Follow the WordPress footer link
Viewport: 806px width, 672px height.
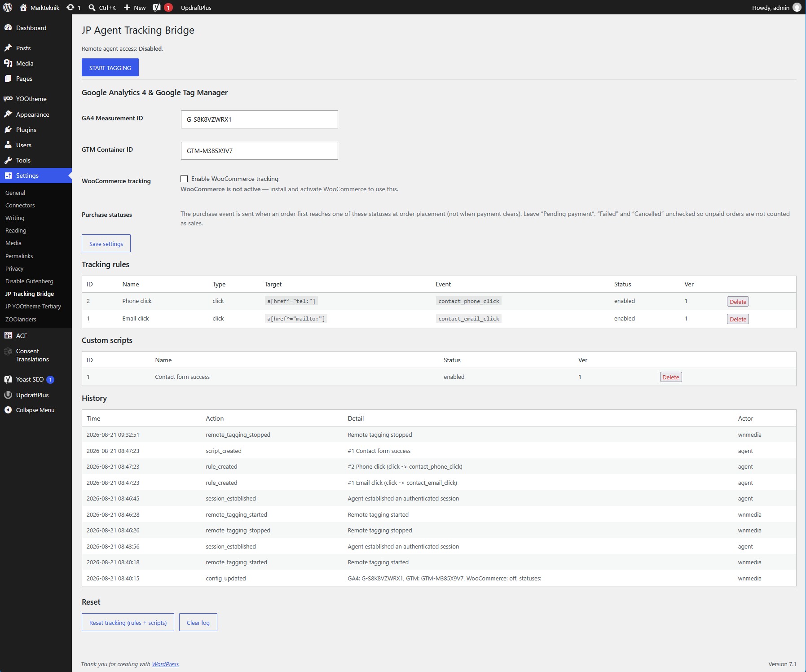165,664
